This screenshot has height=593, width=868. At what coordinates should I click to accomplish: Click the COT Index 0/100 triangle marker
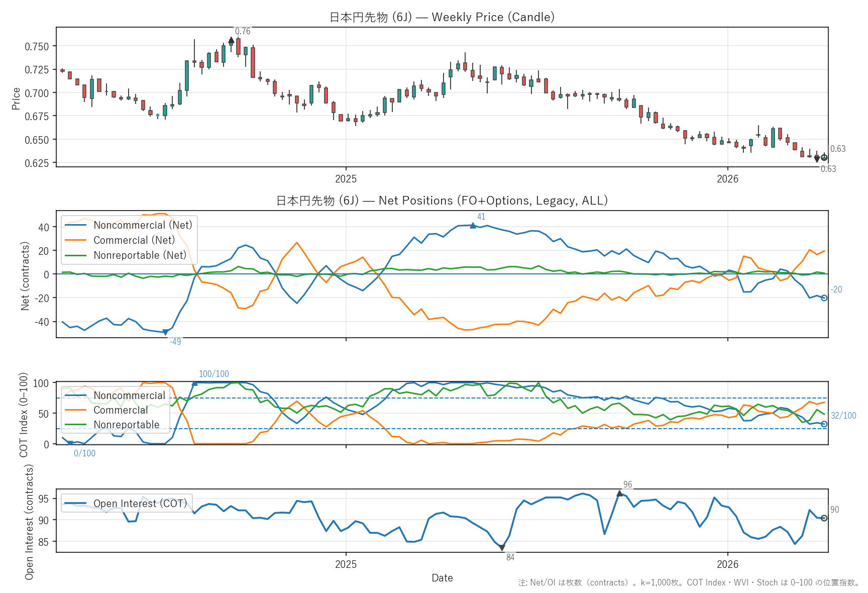pos(70,443)
